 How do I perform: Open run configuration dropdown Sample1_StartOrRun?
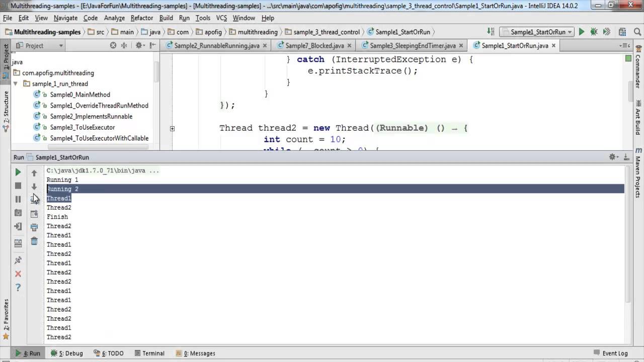click(x=536, y=32)
